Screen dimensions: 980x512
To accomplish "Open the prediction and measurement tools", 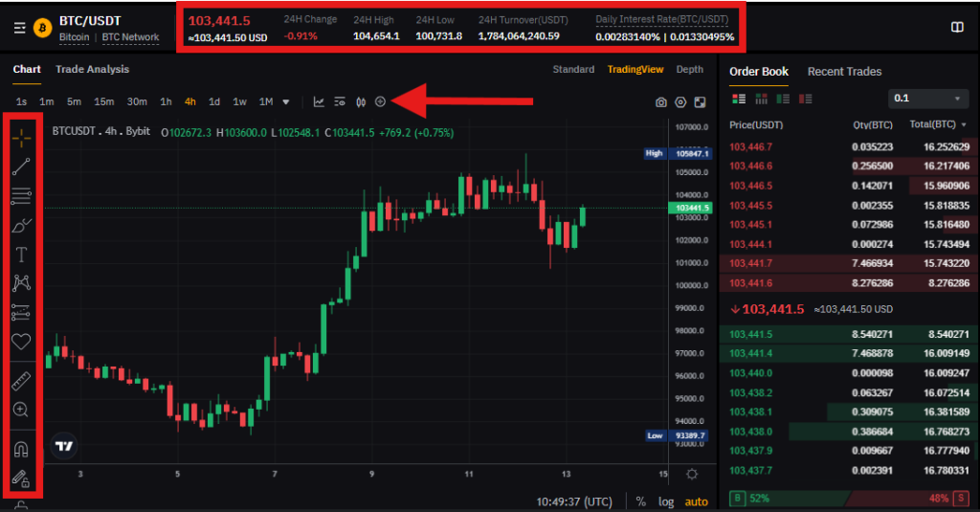I will (x=21, y=312).
